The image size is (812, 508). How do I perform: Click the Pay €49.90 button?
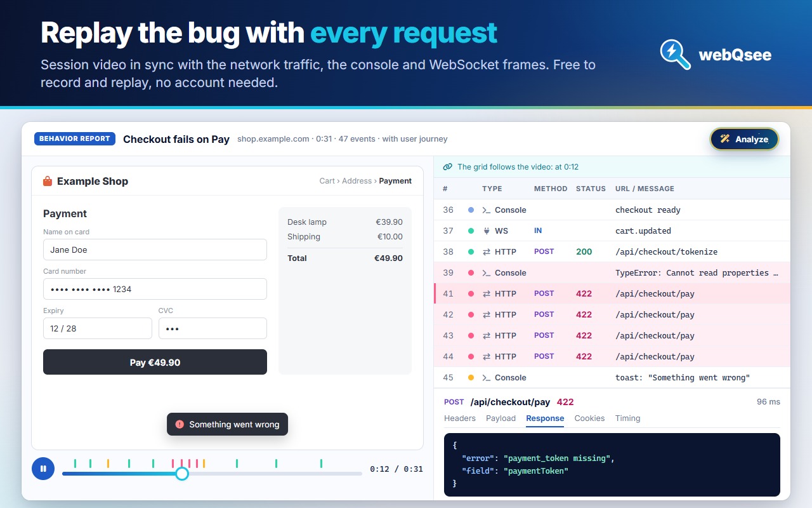coord(155,362)
